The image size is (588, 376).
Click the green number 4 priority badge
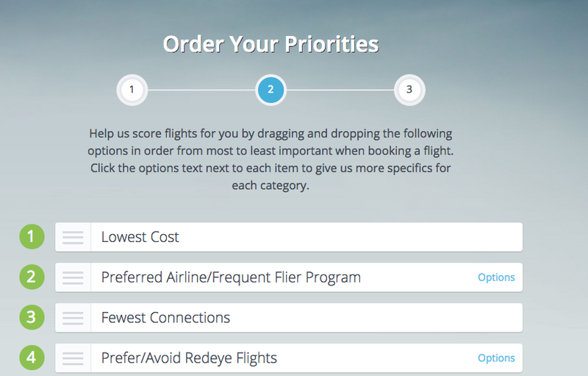32,358
